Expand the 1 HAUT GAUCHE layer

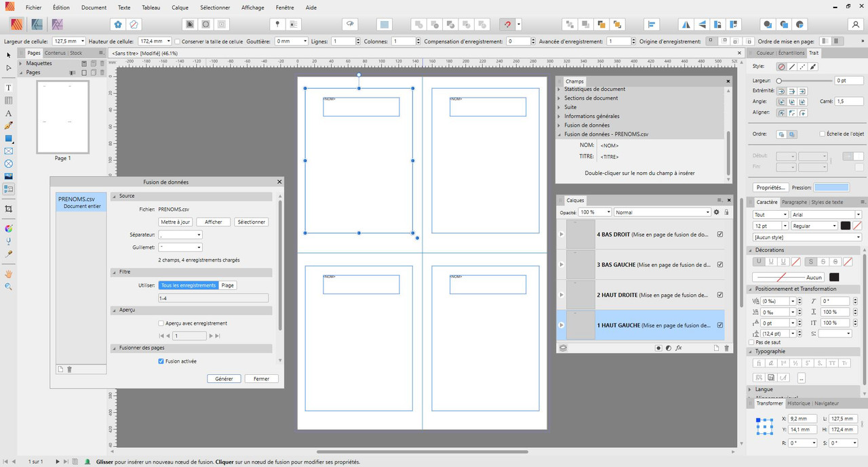pos(561,325)
